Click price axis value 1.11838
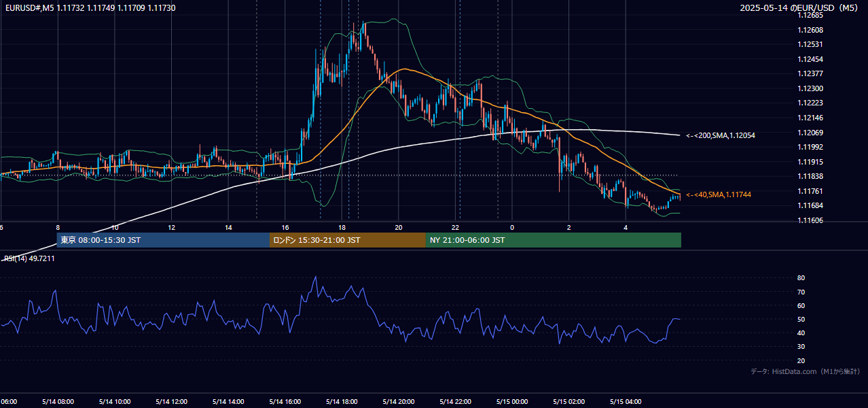868x408 pixels. click(811, 176)
